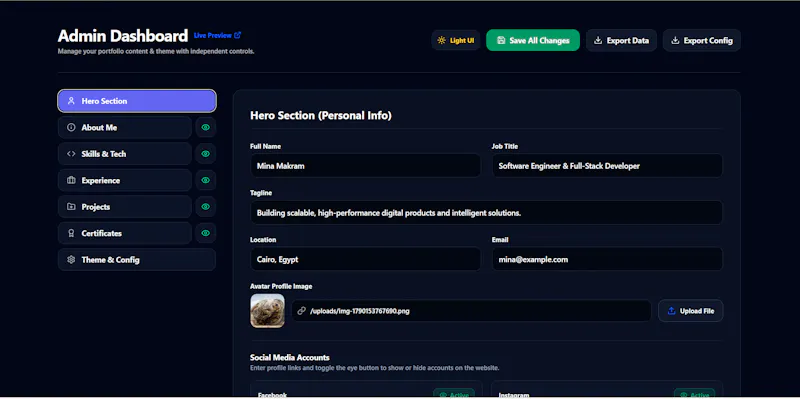Click the Export Config button
The image size is (800, 399).
702,40
